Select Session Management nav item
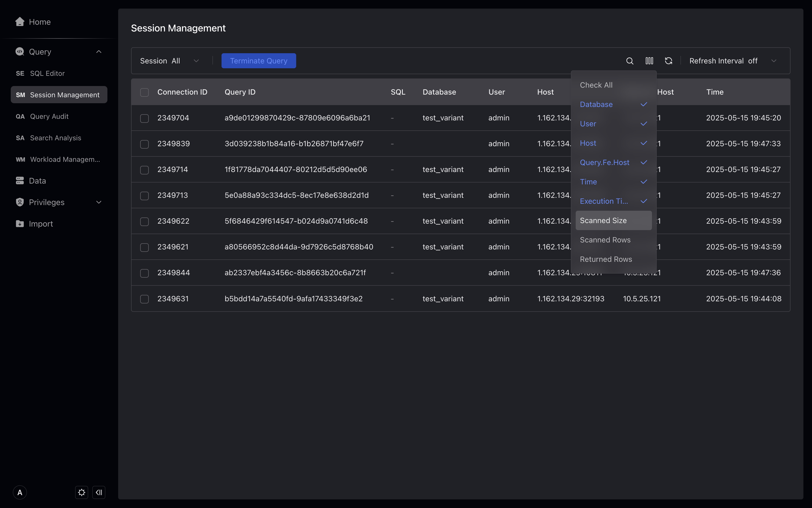Screen dimensions: 812x508 coord(59,95)
